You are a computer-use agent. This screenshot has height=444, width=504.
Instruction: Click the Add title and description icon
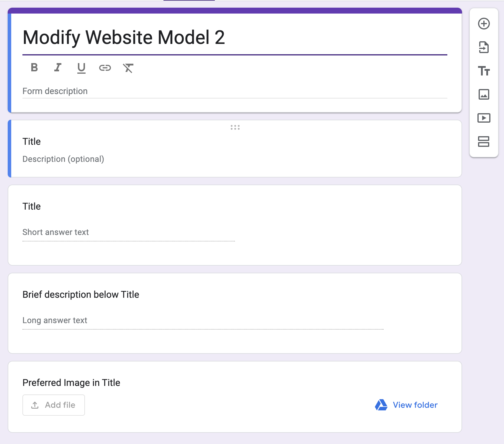click(x=484, y=71)
